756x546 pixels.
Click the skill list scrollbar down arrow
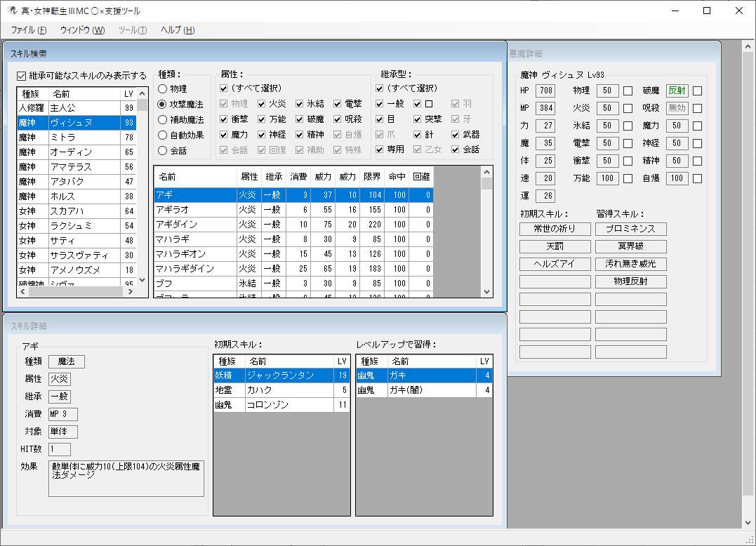point(486,291)
